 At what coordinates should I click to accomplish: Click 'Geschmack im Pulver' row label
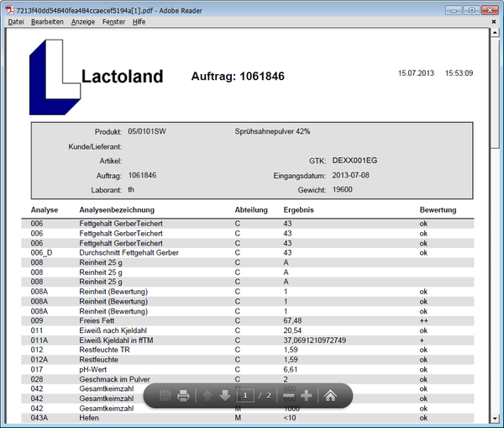(x=114, y=379)
